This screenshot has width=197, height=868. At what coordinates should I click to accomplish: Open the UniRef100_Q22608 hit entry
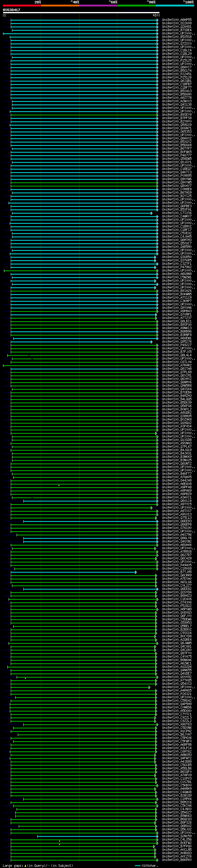(x=176, y=23)
